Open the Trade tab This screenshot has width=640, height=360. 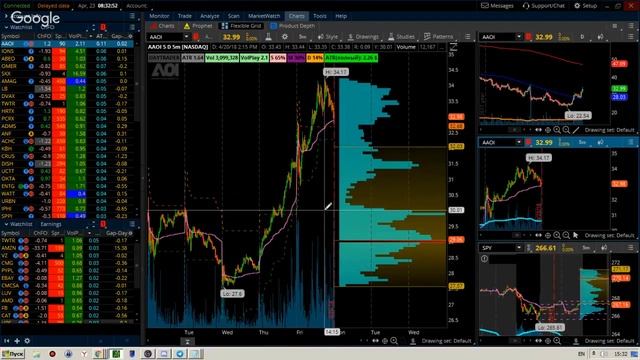pos(184,16)
